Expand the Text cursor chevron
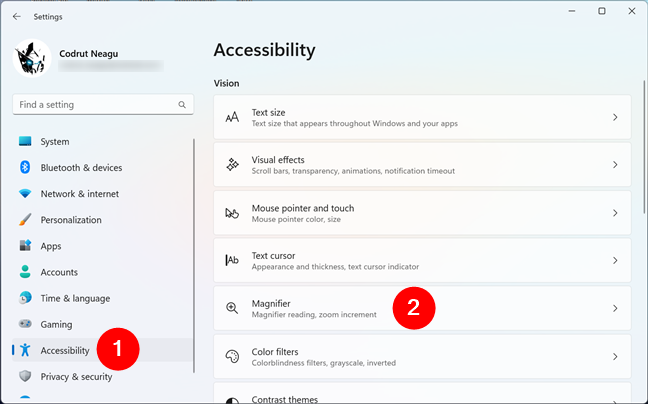648x404 pixels. tap(615, 261)
